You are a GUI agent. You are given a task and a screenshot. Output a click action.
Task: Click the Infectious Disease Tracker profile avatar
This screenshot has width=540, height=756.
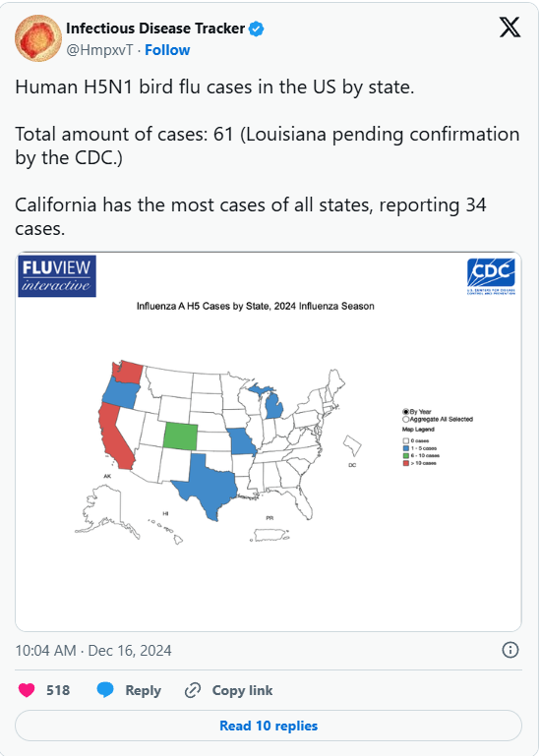pyautogui.click(x=38, y=38)
